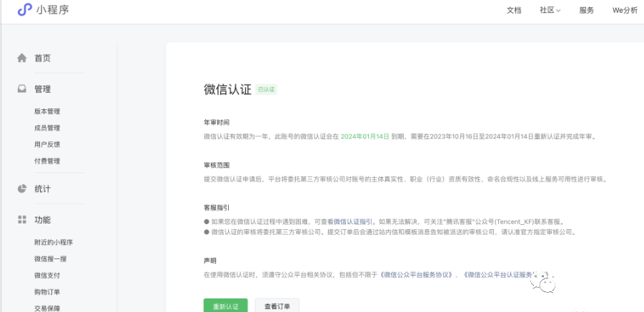Click the inbox icon beside 管理
This screenshot has height=312, width=644.
point(21,89)
